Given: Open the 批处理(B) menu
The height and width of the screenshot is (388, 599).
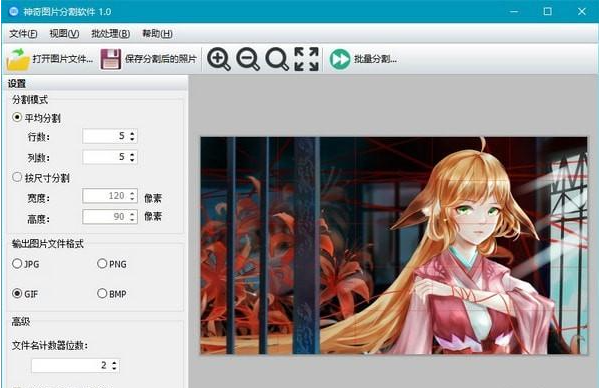Looking at the screenshot, I should click(x=110, y=34).
